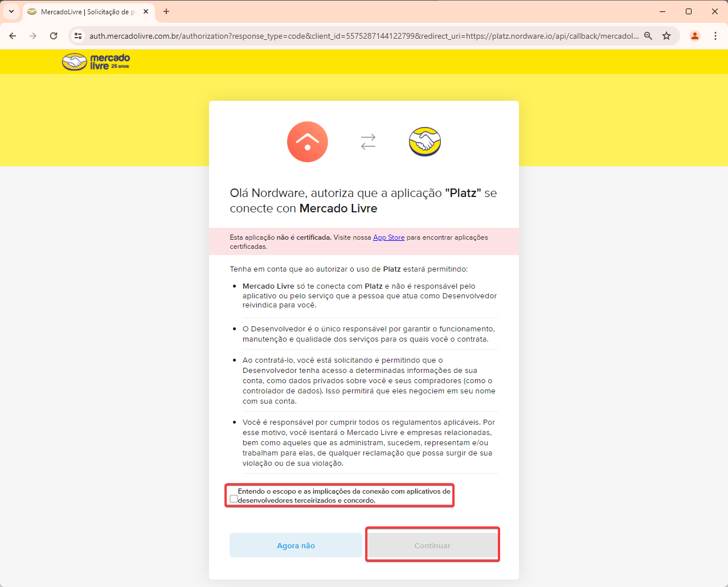
Task: Reload the current page
Action: click(54, 36)
